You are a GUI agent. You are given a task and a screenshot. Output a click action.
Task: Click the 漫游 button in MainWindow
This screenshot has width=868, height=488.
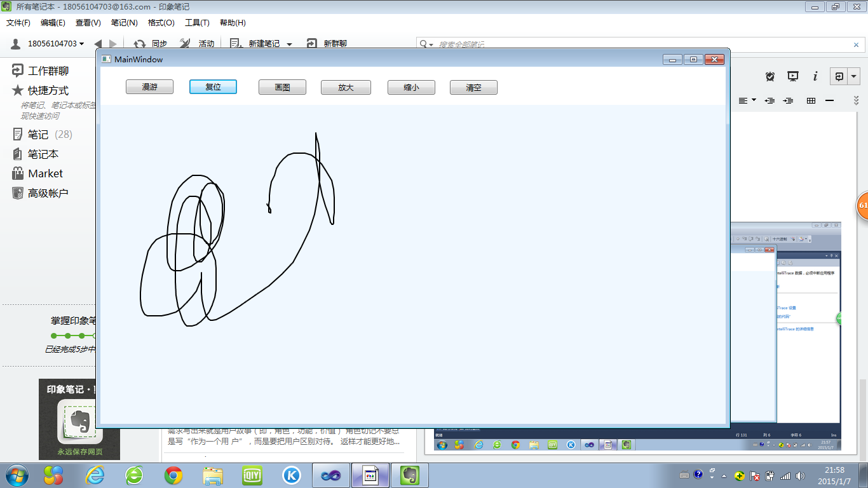click(149, 87)
